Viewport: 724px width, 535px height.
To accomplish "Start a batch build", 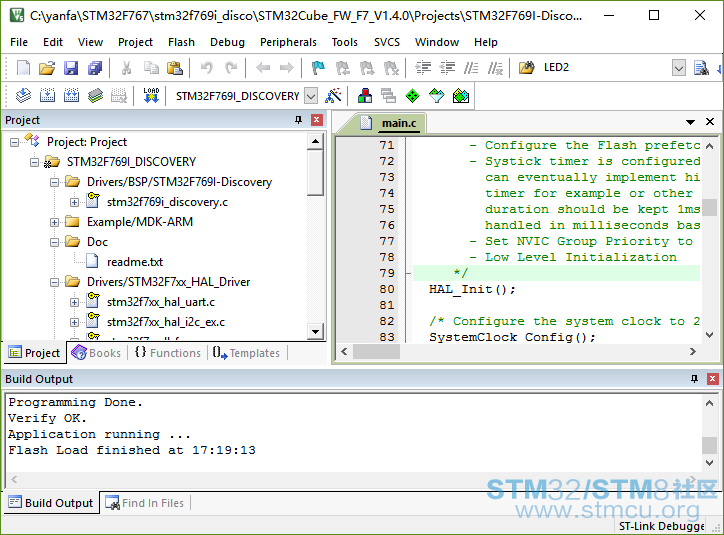I will tap(96, 96).
